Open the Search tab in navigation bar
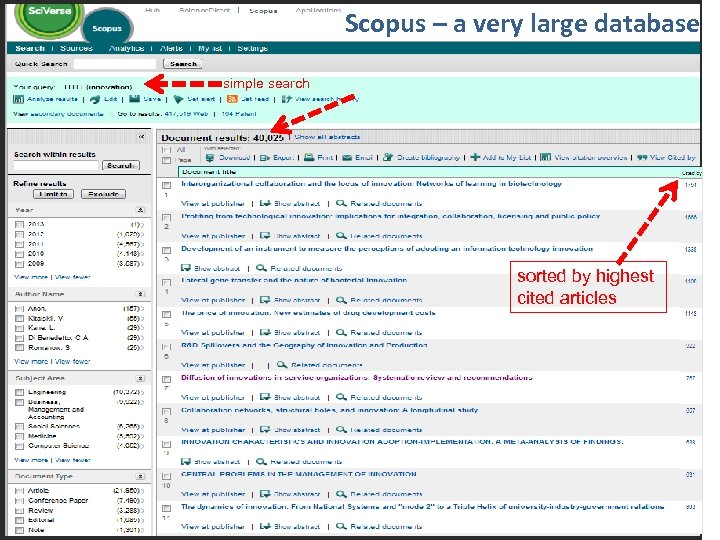Screen dimensions: 720x540 [x=30, y=48]
